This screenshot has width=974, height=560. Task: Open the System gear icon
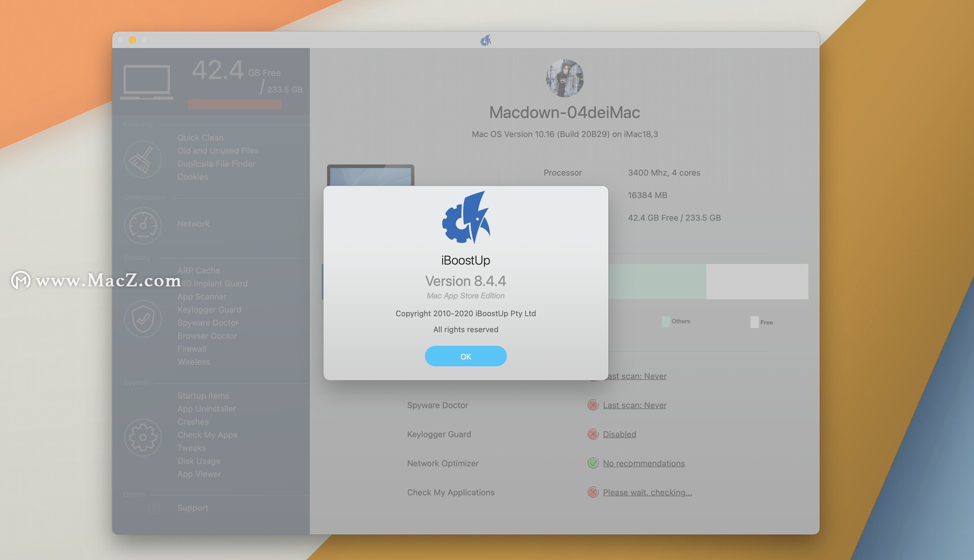click(x=143, y=437)
